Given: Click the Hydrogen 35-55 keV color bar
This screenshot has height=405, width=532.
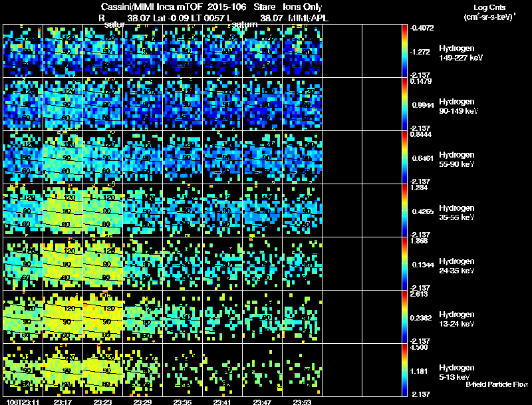Looking at the screenshot, I should (x=404, y=210).
